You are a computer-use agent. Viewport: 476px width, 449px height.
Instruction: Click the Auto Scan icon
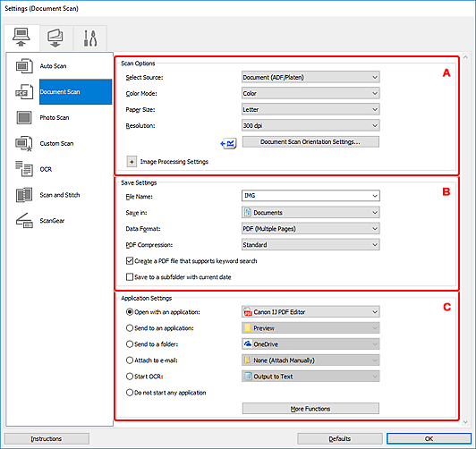[24, 66]
